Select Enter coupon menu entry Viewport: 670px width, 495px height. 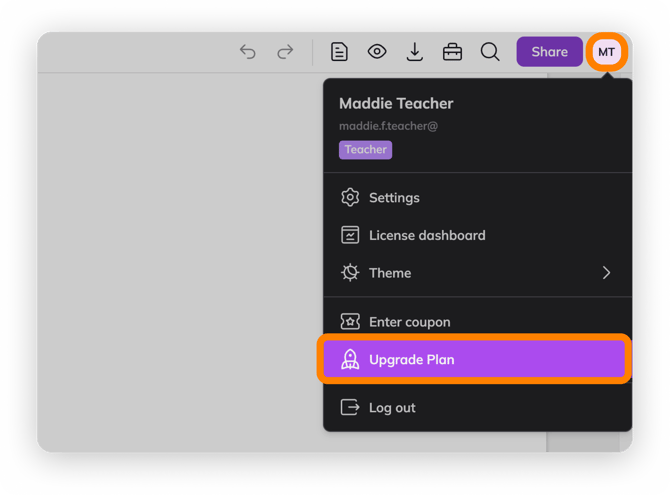(477, 322)
